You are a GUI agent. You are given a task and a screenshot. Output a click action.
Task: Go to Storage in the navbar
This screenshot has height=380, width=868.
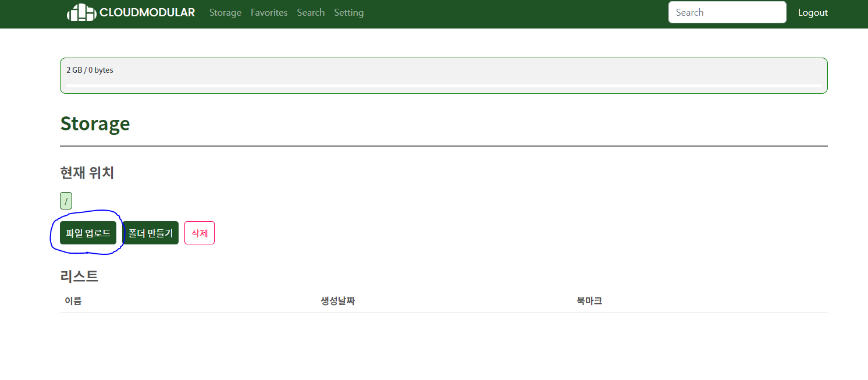[x=225, y=12]
